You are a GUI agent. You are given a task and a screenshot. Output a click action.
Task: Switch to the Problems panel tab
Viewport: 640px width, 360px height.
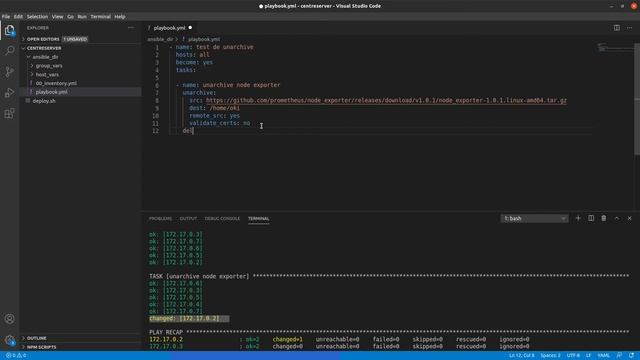tap(160, 219)
